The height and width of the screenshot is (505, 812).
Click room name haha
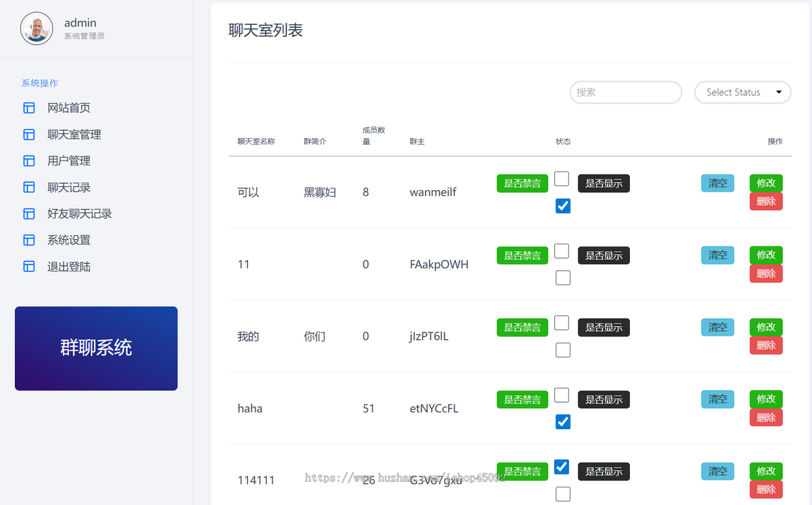tap(250, 408)
